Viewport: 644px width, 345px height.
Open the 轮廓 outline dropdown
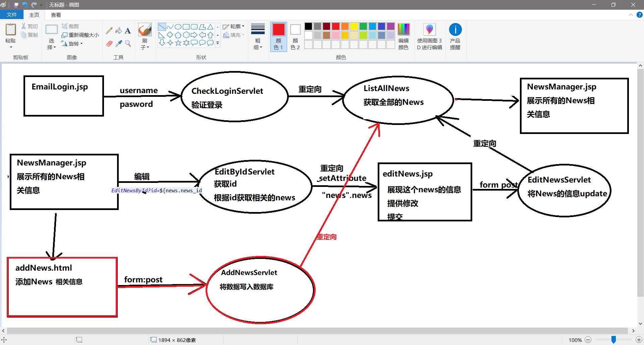point(234,26)
